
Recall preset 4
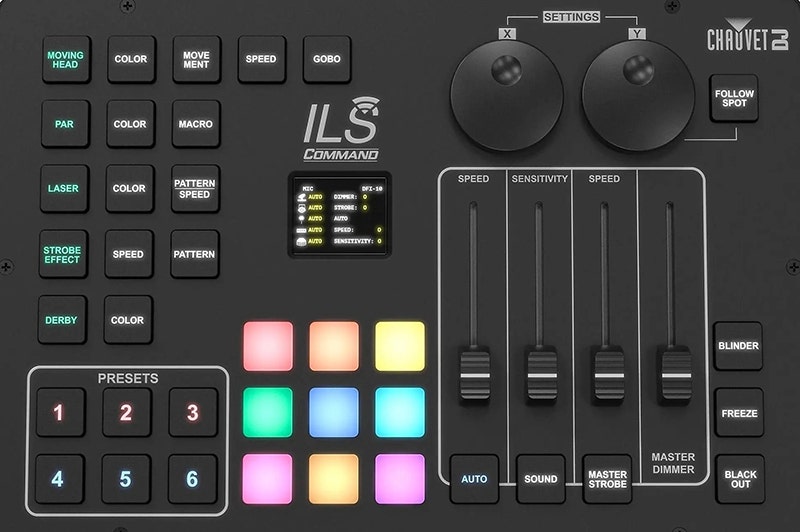(60, 479)
